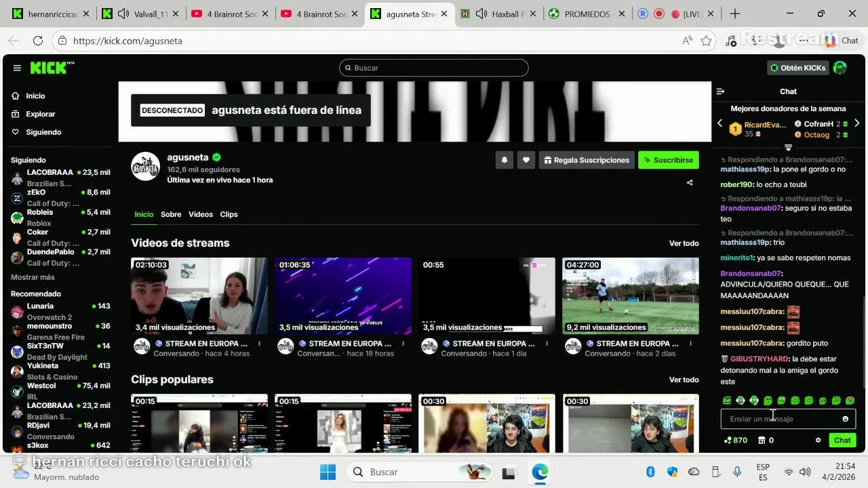Open options for the 02:10:03 video
Viewport: 868px width, 488px height.
(x=260, y=344)
